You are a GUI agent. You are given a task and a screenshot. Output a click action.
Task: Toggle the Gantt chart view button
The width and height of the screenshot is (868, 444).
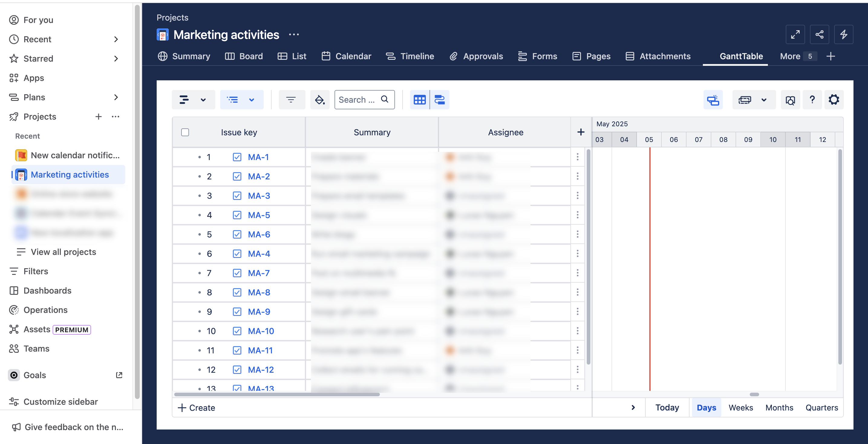[x=439, y=100]
